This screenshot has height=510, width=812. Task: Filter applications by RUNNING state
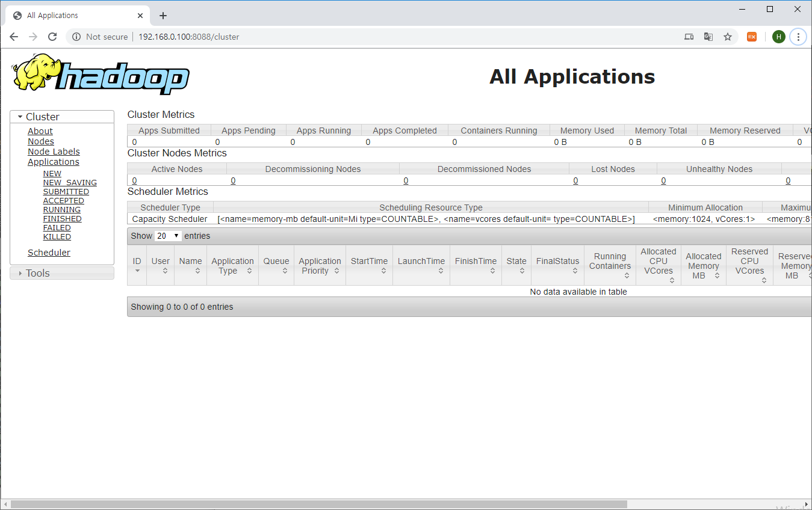coord(62,210)
